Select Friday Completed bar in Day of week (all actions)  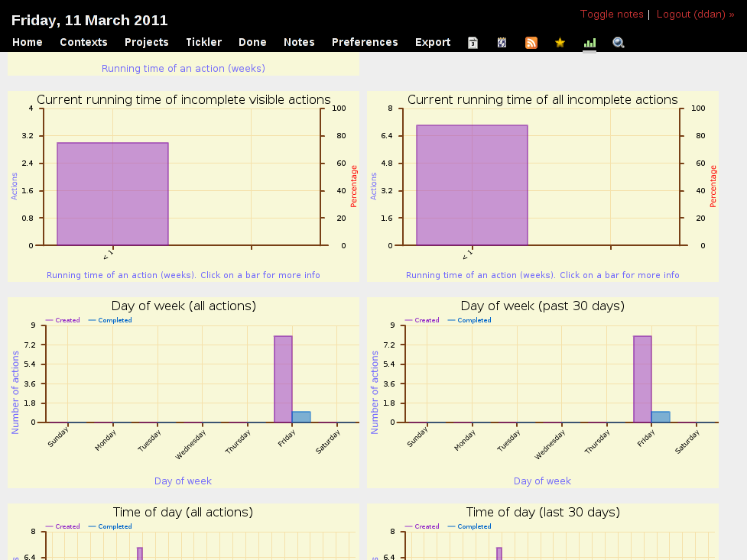click(x=301, y=417)
